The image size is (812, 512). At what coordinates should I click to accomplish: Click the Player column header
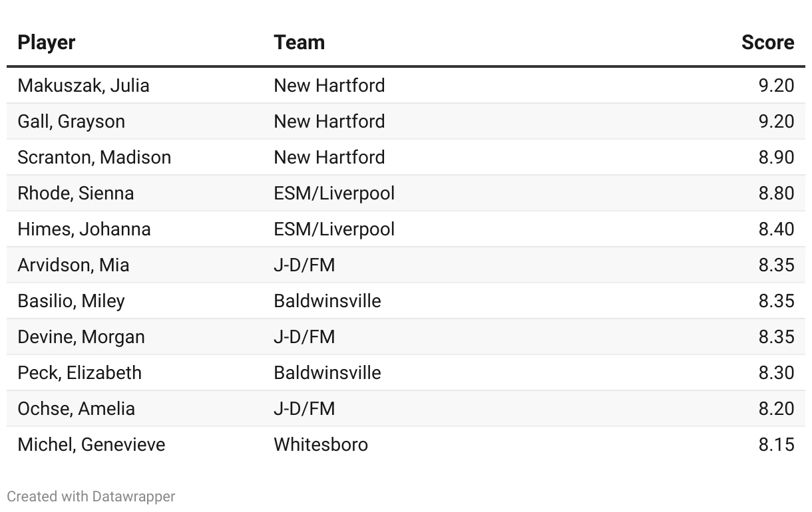pyautogui.click(x=46, y=43)
